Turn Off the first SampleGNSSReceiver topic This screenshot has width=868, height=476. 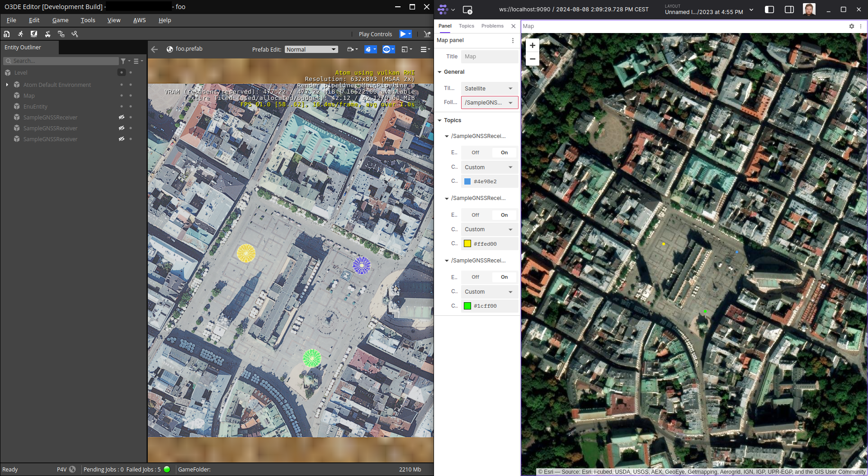[475, 152]
